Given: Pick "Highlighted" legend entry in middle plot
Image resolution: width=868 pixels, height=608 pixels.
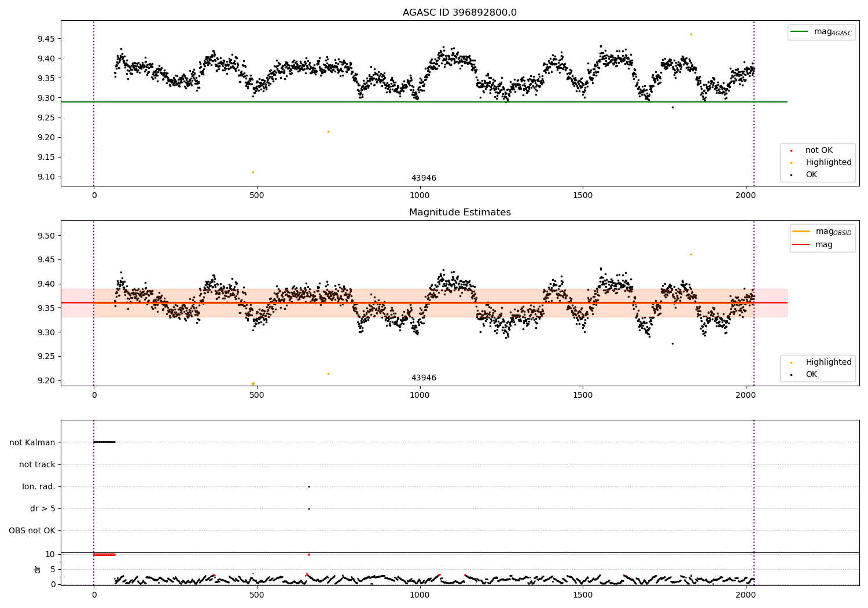Looking at the screenshot, I should click(822, 362).
